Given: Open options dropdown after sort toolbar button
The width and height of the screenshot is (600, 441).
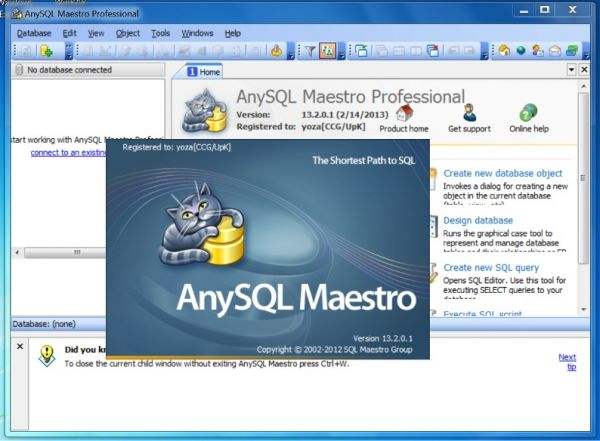Looking at the screenshot, I should tap(341, 51).
